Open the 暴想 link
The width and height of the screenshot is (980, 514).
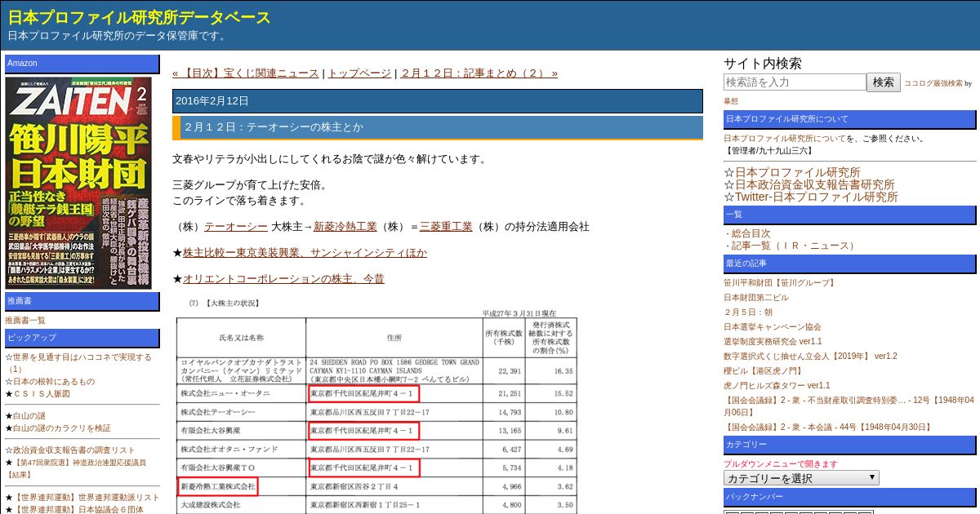click(x=731, y=101)
